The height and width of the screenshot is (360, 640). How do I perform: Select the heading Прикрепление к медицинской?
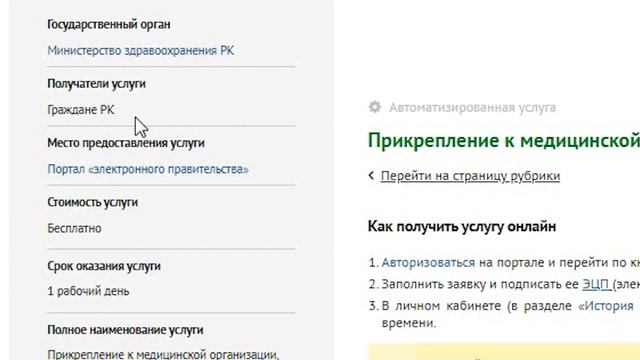[x=504, y=140]
